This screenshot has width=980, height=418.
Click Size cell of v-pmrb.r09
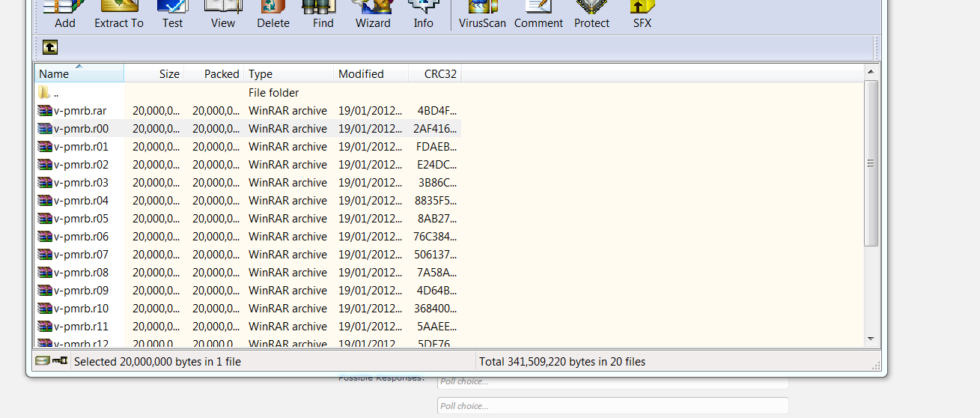[x=156, y=291]
